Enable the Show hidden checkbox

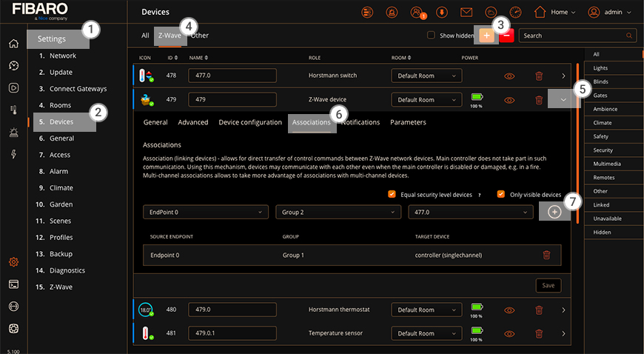(x=431, y=36)
